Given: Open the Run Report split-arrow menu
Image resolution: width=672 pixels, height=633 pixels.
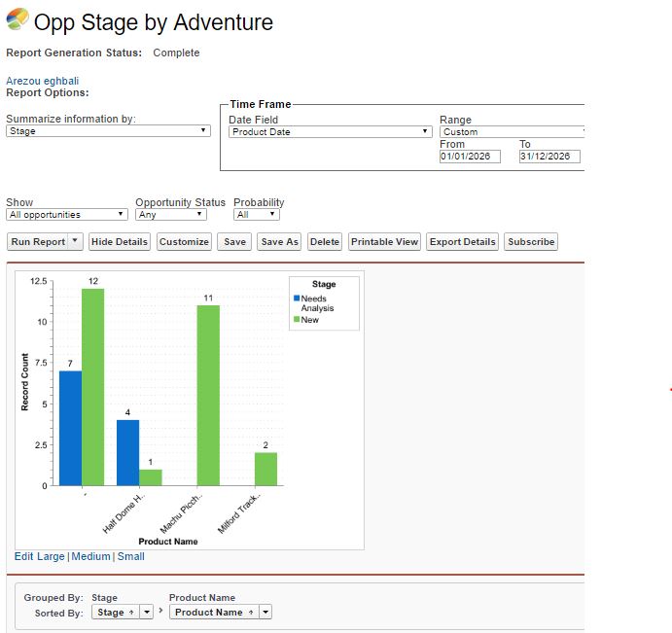Looking at the screenshot, I should (x=75, y=241).
